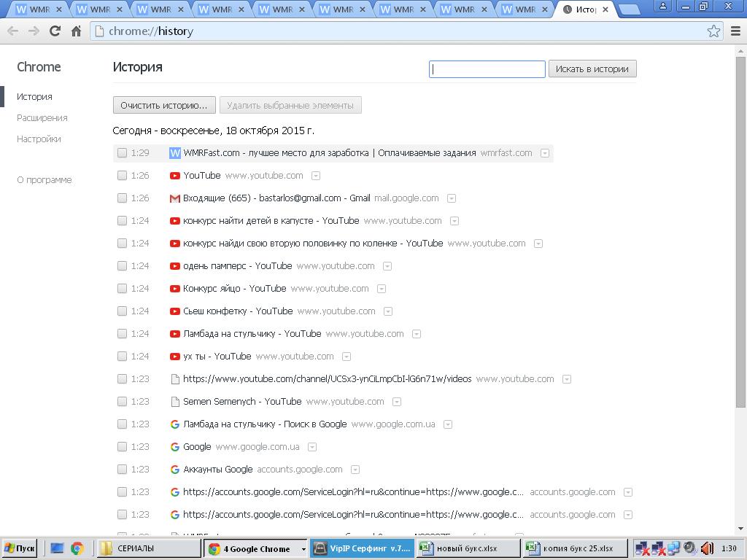Switch to the last WMR tab before История
The height and width of the screenshot is (560, 747).
525,9
